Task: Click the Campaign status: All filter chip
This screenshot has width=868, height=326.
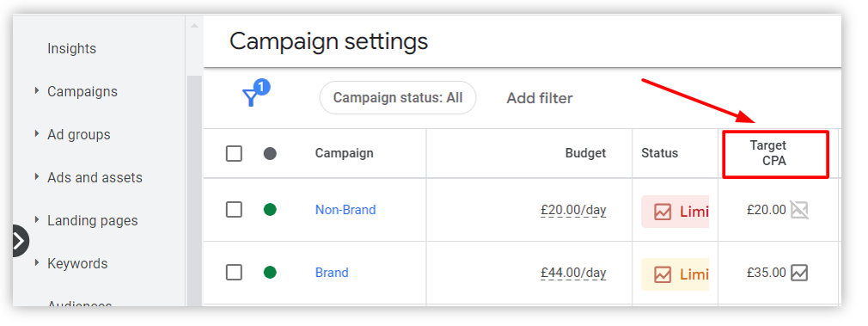Action: coord(398,98)
